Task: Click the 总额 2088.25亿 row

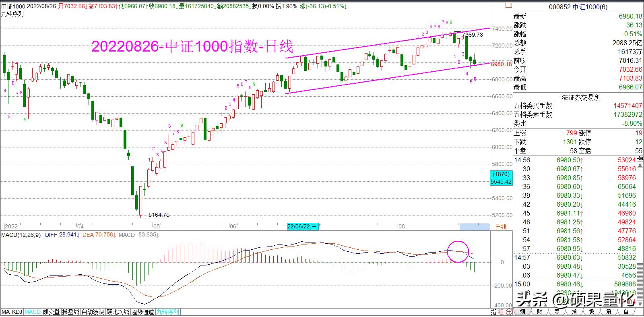Action: point(578,43)
